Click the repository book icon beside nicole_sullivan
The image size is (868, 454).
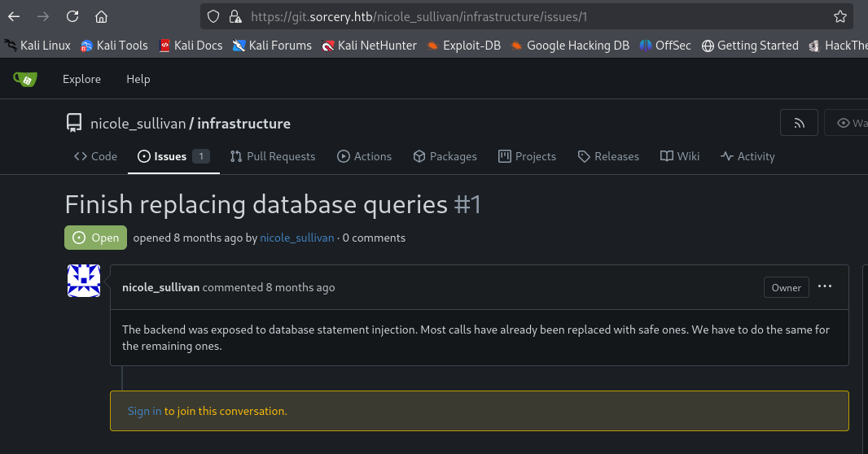[x=74, y=123]
